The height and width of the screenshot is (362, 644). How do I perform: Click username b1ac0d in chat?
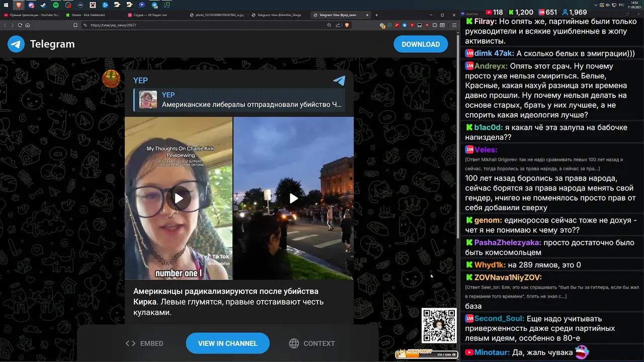click(x=489, y=127)
